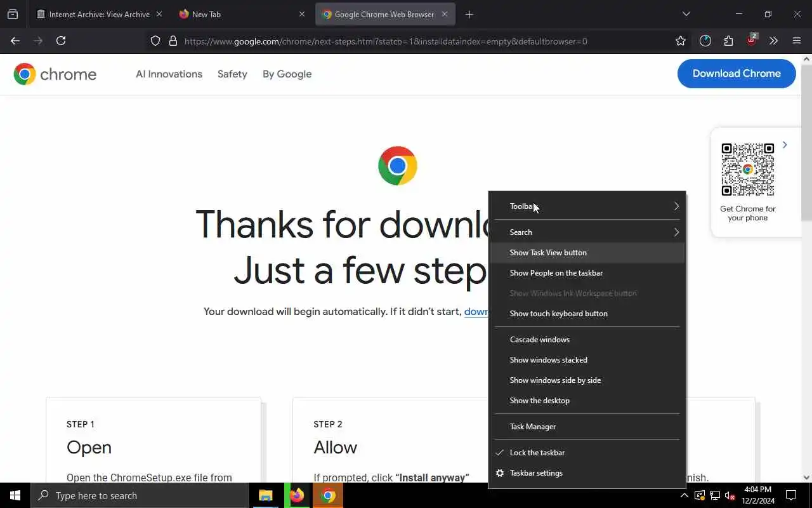The width and height of the screenshot is (812, 508).
Task: Click tray icon left of network
Action: coord(700,495)
